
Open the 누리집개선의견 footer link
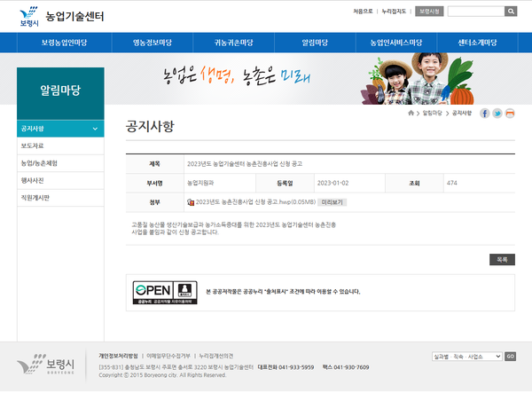pyautogui.click(x=215, y=356)
